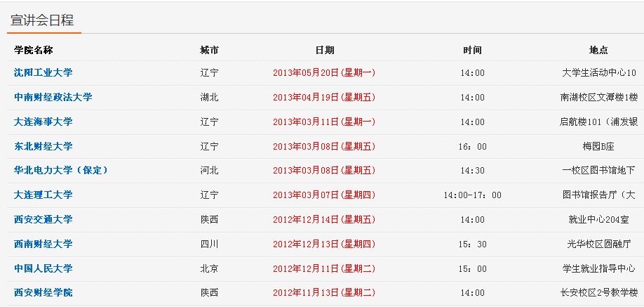The image size is (644, 307).
Task: Select the 宣讲会日程 tab heading
Action: point(43,20)
